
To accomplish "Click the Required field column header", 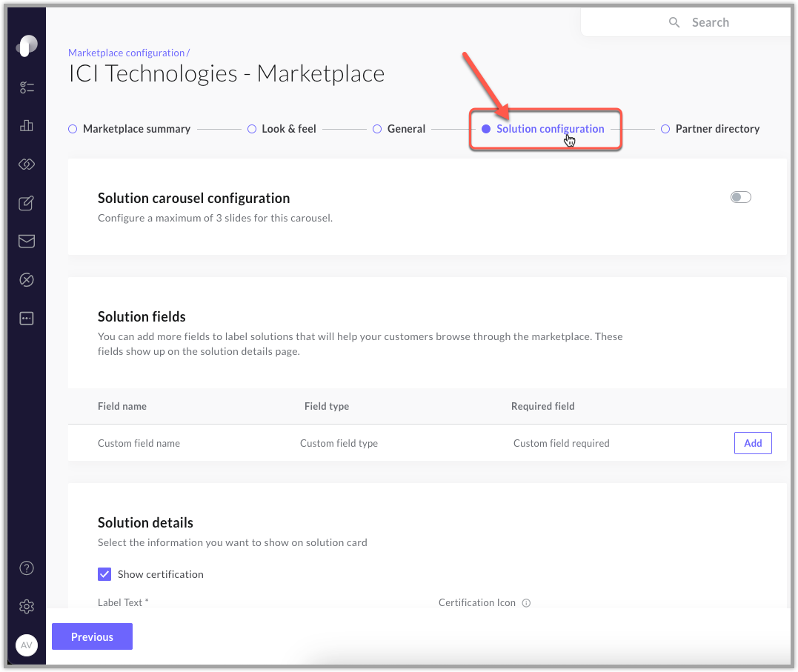I will (543, 406).
